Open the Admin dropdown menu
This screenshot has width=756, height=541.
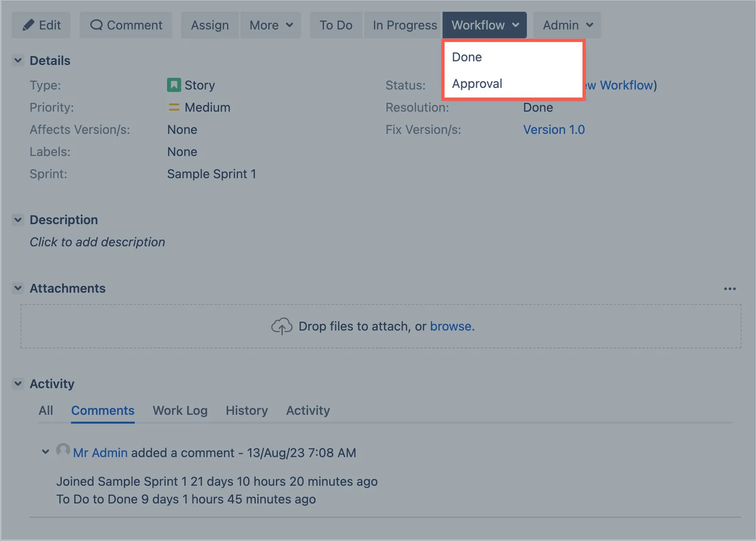[567, 25]
